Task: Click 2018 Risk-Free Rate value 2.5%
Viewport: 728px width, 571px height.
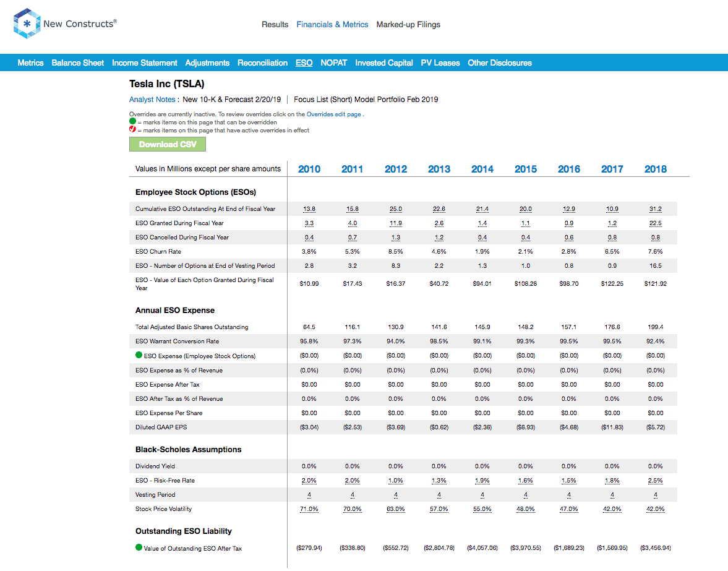Action: pos(656,481)
